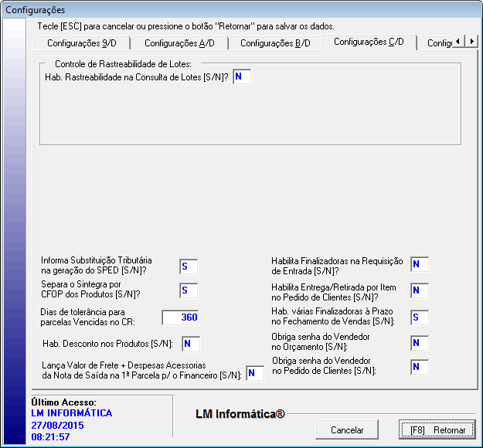Viewport: 483px width, 448px height.
Task: Click the várias Finalizadoras à Prazo field
Action: click(x=419, y=317)
